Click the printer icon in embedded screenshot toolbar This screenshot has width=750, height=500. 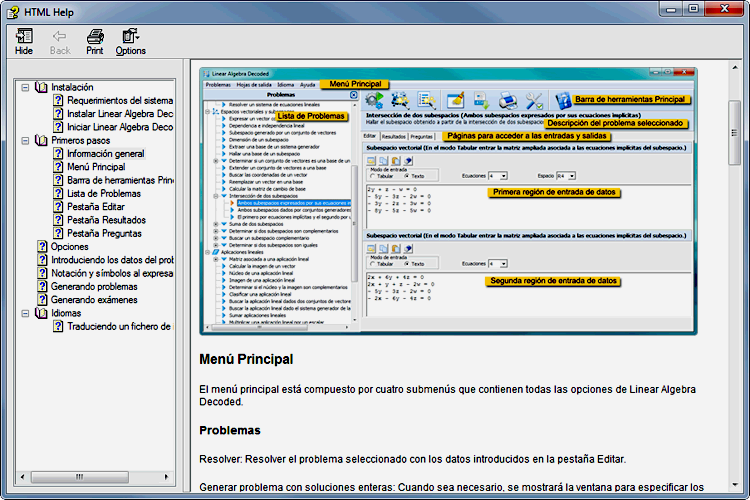(507, 100)
